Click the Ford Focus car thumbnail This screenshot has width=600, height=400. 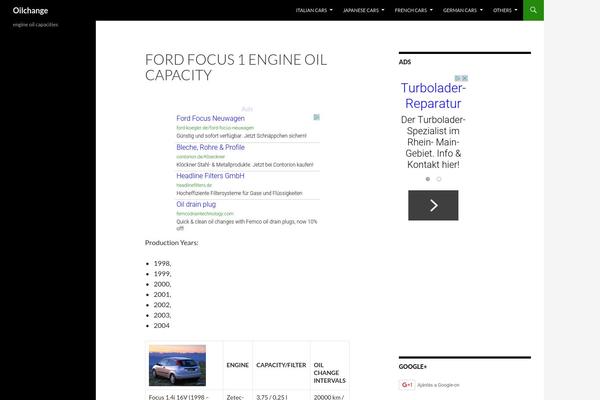click(177, 365)
